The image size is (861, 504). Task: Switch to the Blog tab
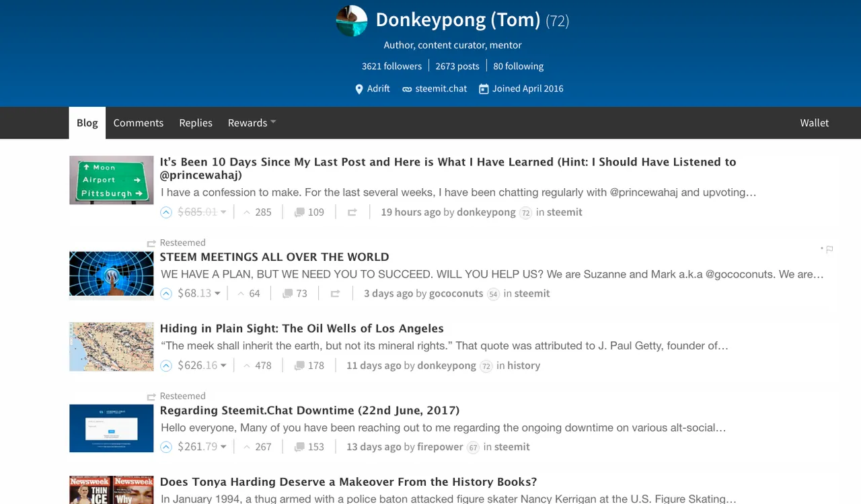[87, 123]
